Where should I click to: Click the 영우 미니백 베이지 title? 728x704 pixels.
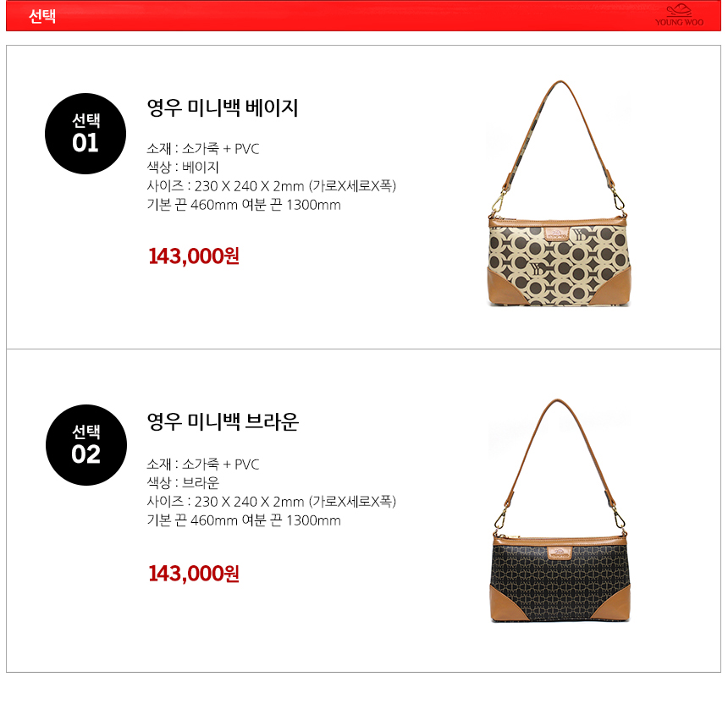point(223,107)
